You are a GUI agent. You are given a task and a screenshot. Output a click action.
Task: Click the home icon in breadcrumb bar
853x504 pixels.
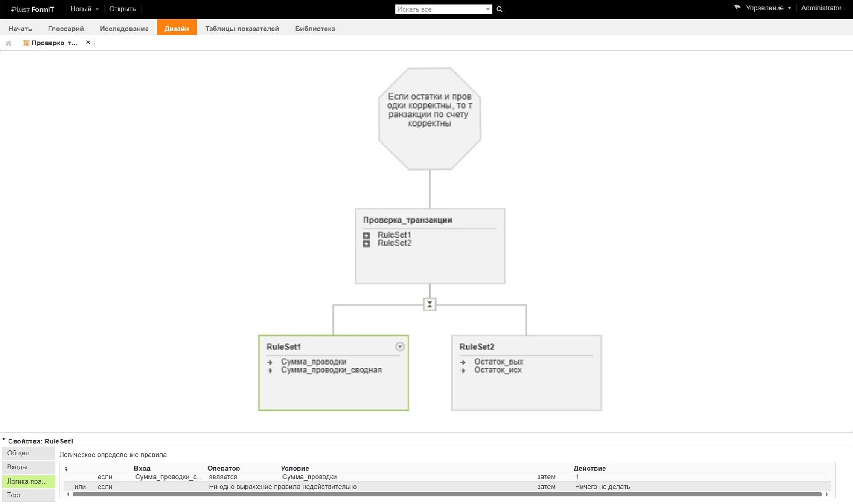[x=9, y=43]
